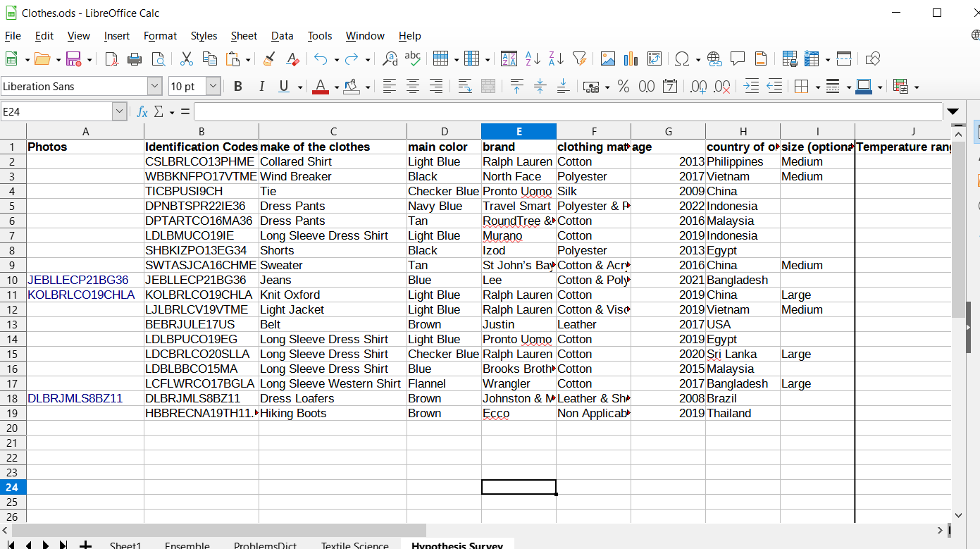Apply the red font color
This screenshot has height=549, width=980.
[321, 86]
